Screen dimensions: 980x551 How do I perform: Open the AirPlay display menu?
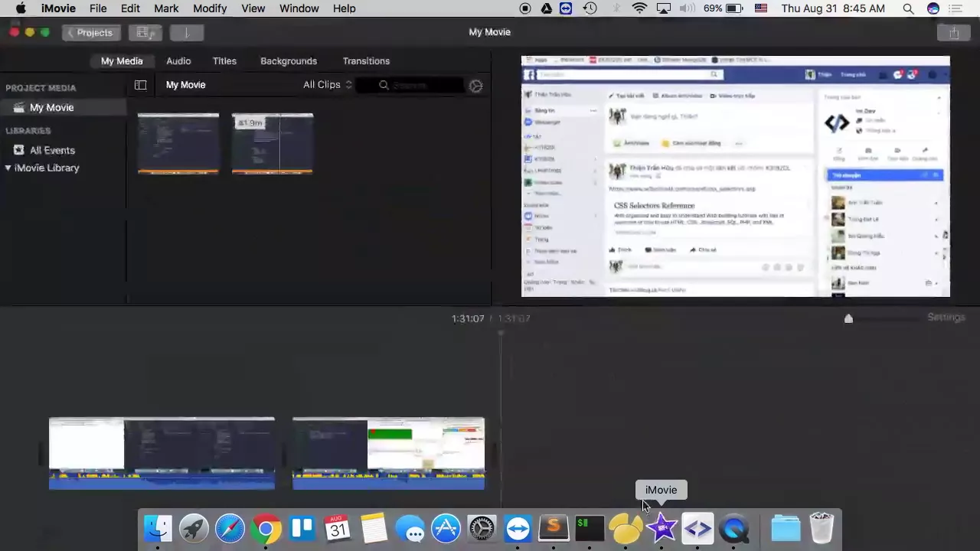tap(664, 8)
